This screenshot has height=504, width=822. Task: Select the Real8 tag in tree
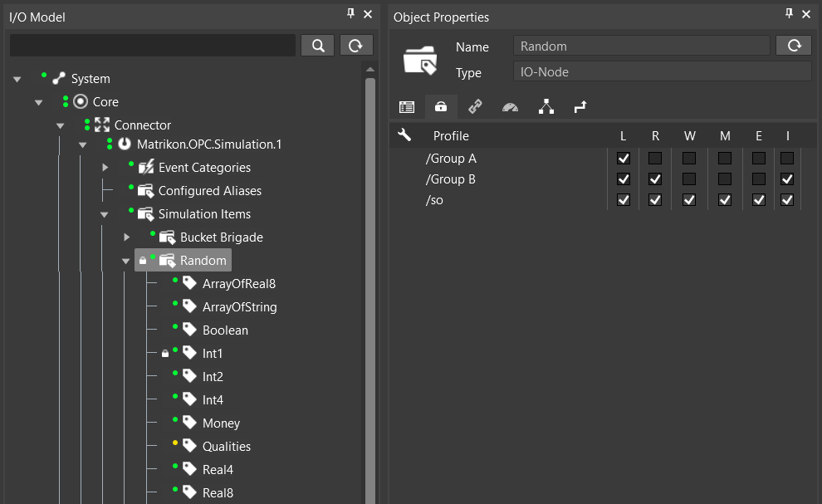click(218, 492)
